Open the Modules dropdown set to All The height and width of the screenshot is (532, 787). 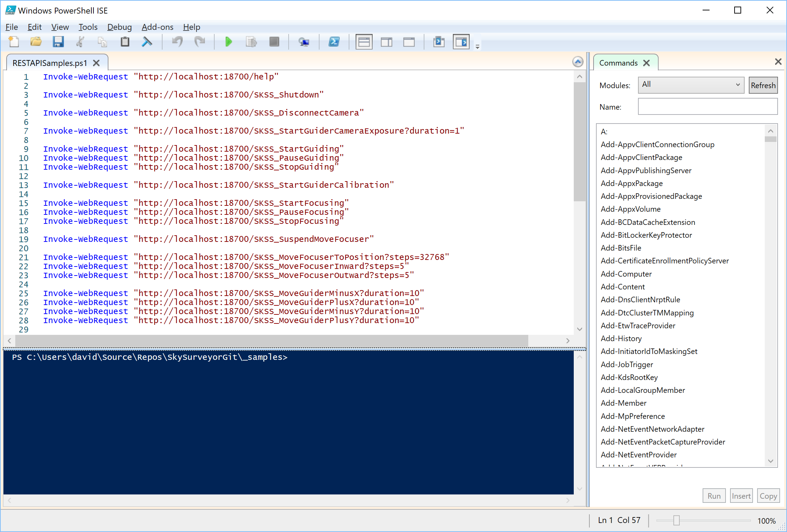coord(691,85)
